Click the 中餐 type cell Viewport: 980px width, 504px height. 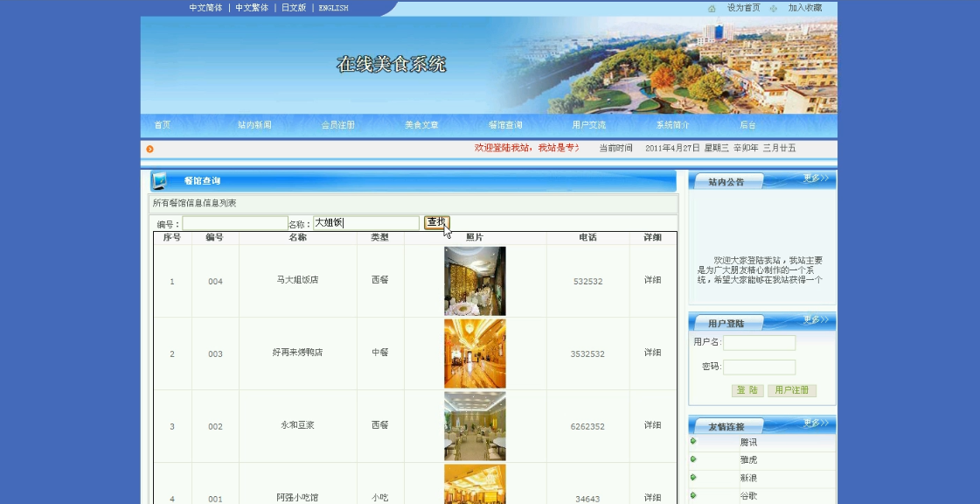coord(380,353)
